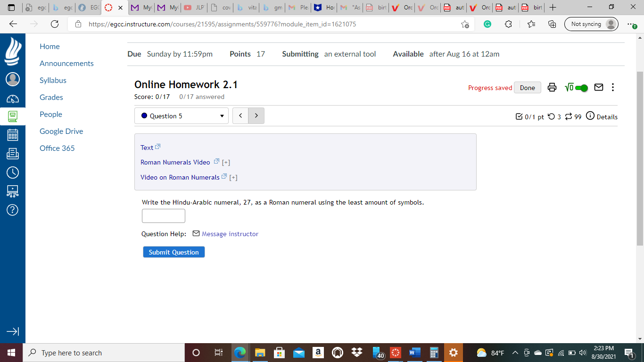644x362 pixels.
Task: Show hidden system tray icons chevron
Action: point(515,353)
